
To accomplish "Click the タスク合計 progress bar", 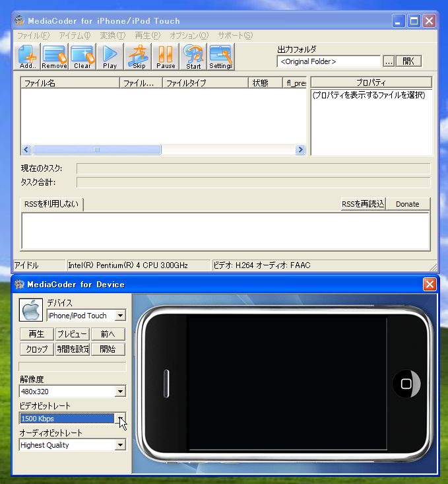I will [x=253, y=182].
